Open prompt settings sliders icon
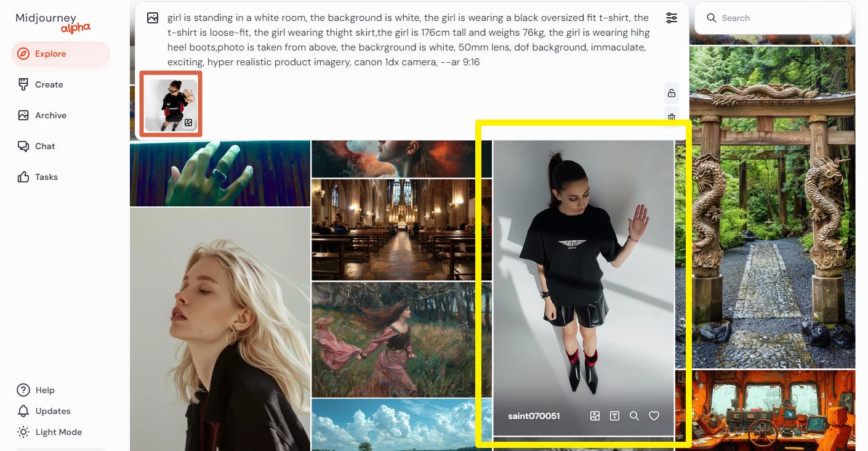868x451 pixels. (x=672, y=18)
